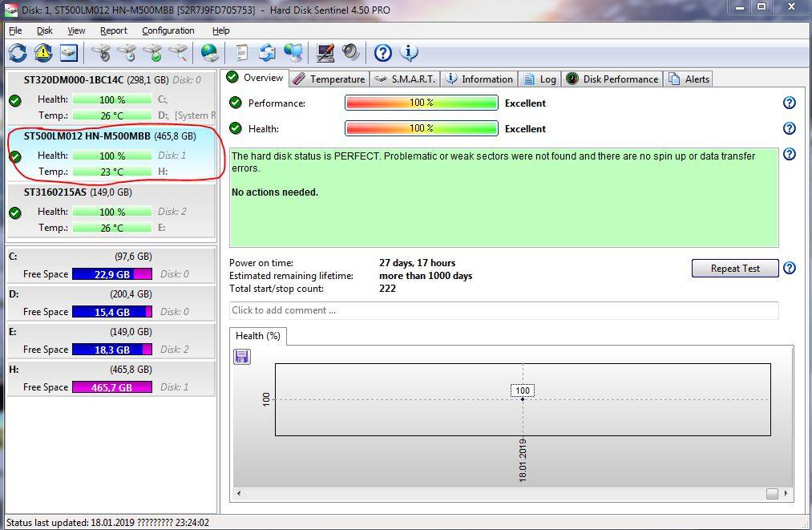Click the 'No actions needed.' text
Viewport: 812px width, 530px height.
[274, 192]
